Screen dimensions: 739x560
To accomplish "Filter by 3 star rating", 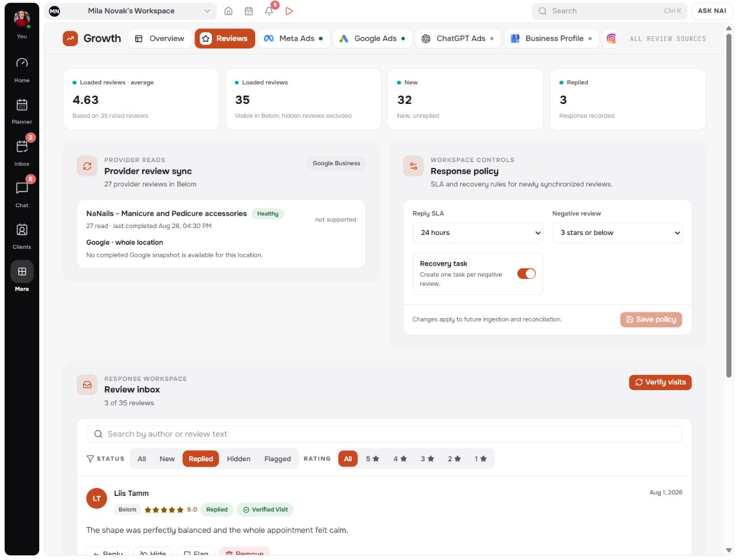I will [x=427, y=459].
